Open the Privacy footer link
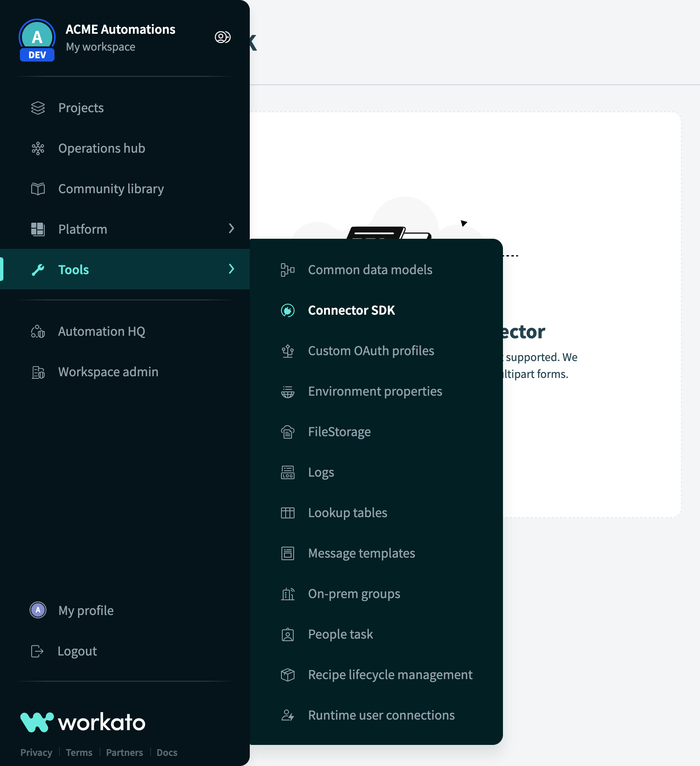This screenshot has height=766, width=700. (x=36, y=753)
